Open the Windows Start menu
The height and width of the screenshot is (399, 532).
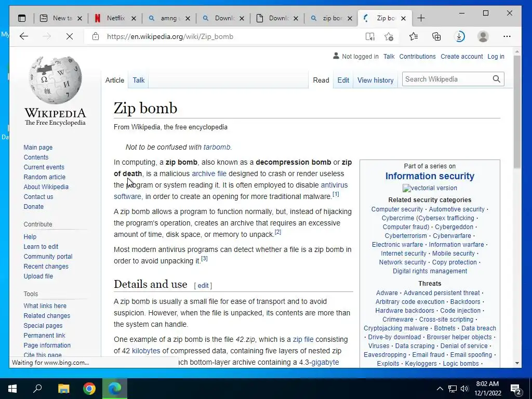click(12, 389)
